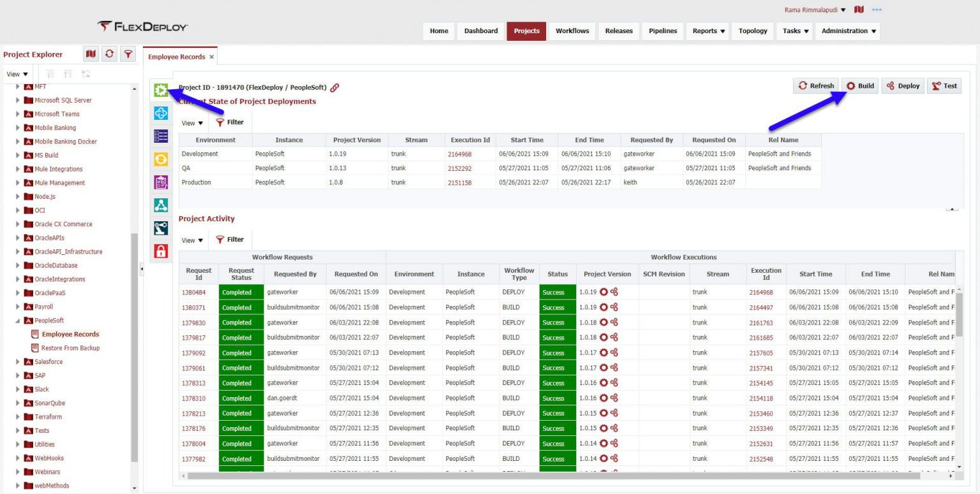This screenshot has height=494, width=980.
Task: Open the magenta clipboard report icon
Action: [160, 182]
